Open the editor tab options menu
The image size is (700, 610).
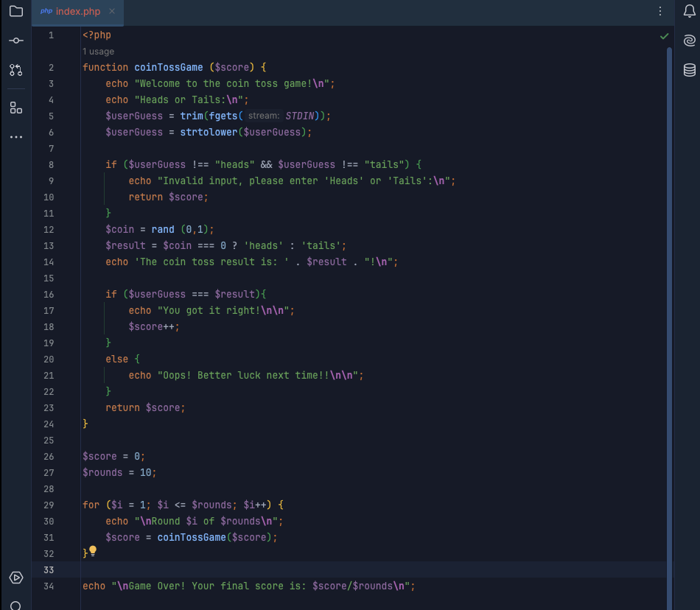point(659,11)
